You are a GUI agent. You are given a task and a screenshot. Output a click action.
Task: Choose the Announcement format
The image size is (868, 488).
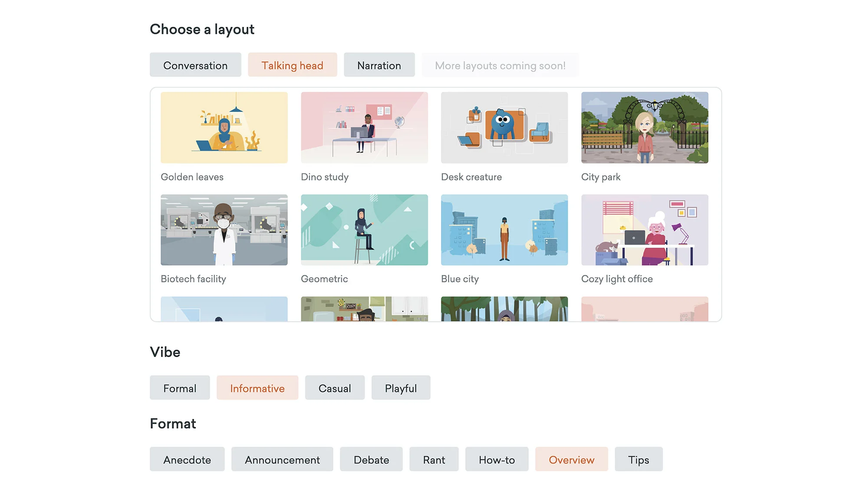[282, 459]
